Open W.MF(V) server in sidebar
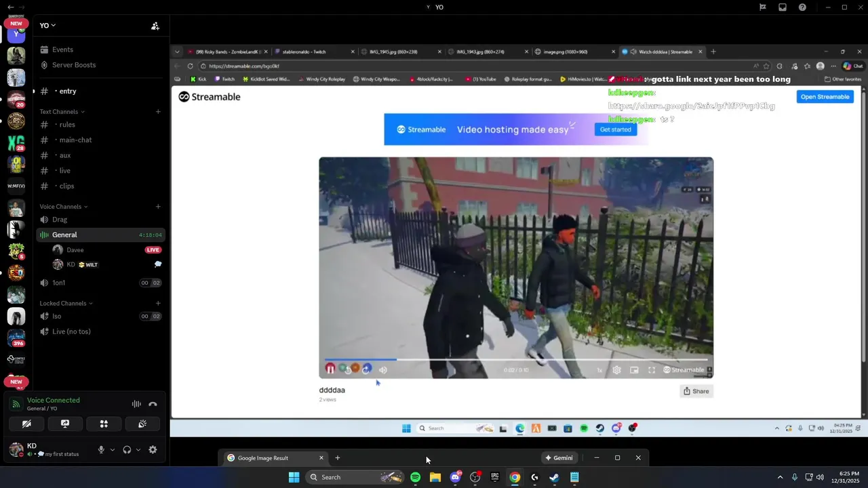868x488 pixels. [16, 186]
